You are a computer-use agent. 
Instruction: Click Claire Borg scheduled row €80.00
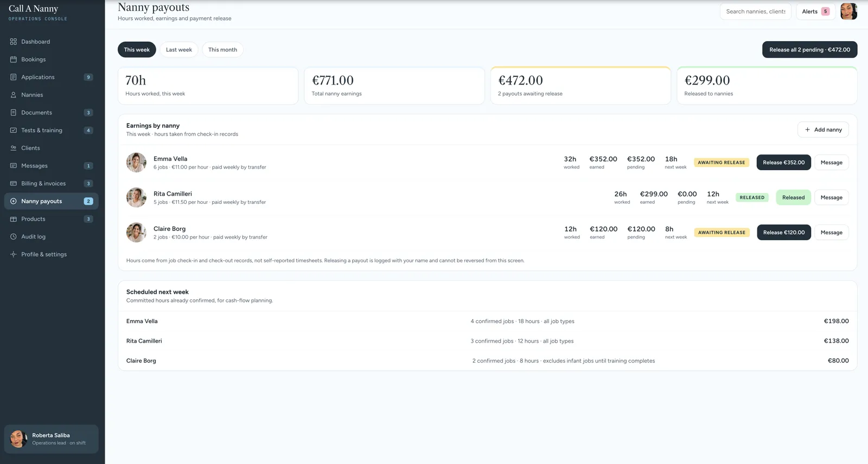tap(487, 360)
